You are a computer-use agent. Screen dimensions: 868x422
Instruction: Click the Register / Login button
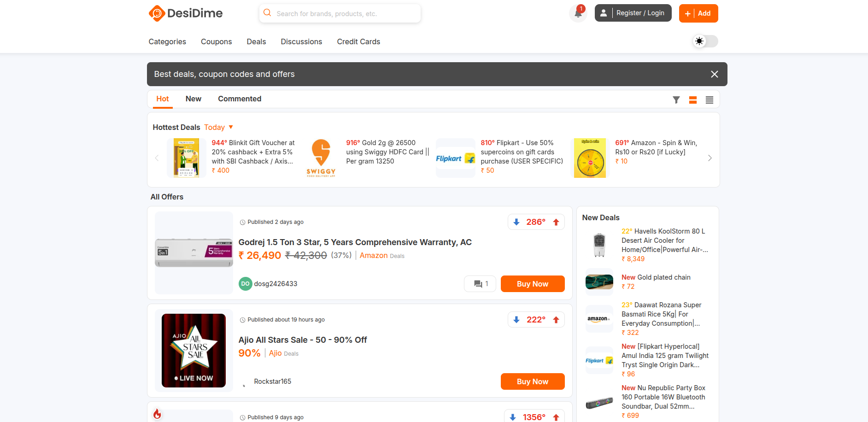click(633, 13)
